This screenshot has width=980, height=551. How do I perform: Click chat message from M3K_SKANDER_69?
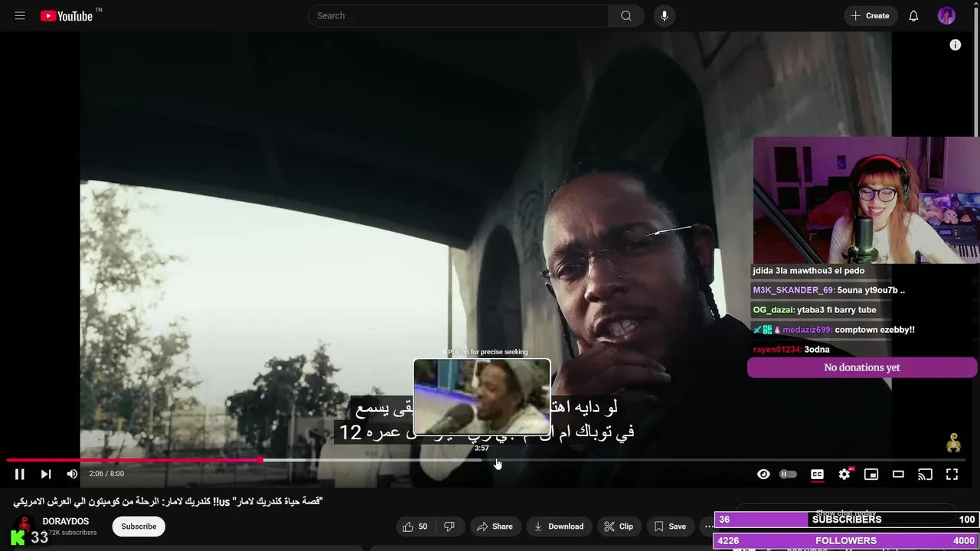click(x=828, y=290)
